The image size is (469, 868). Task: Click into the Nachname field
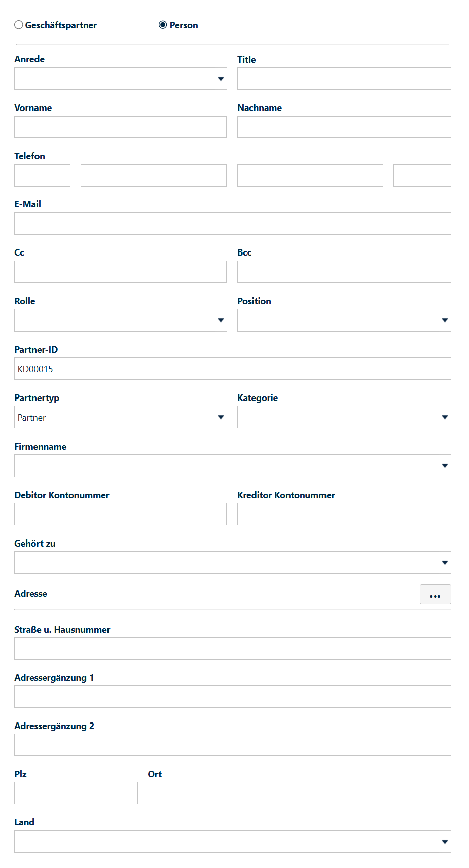344,127
